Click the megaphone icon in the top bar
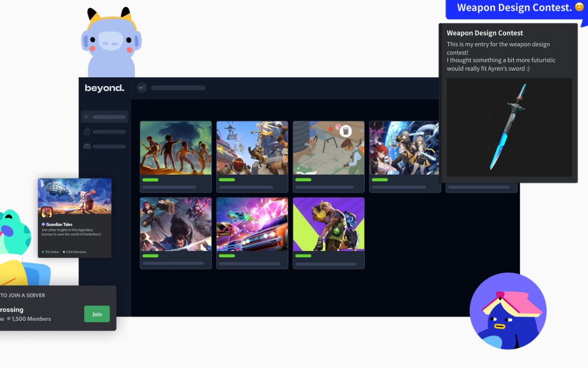This screenshot has width=588, height=368. (142, 88)
